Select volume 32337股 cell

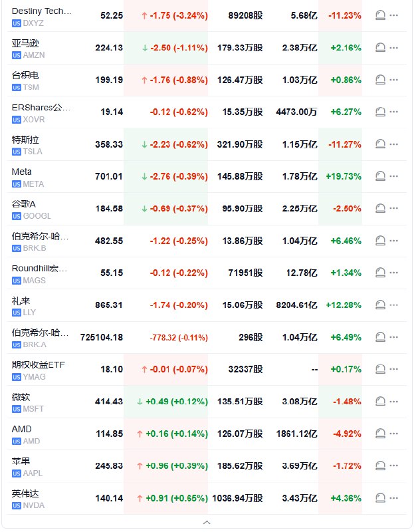pos(245,369)
